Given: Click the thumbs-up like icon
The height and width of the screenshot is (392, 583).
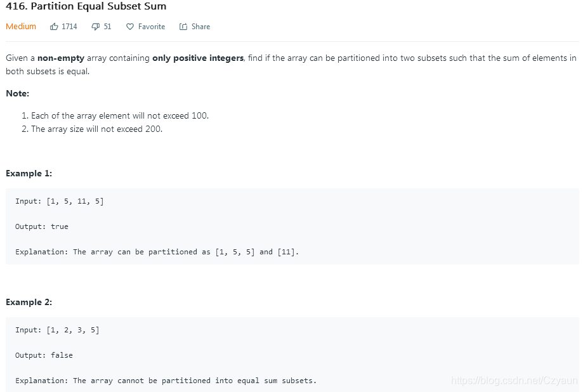Looking at the screenshot, I should (x=54, y=27).
